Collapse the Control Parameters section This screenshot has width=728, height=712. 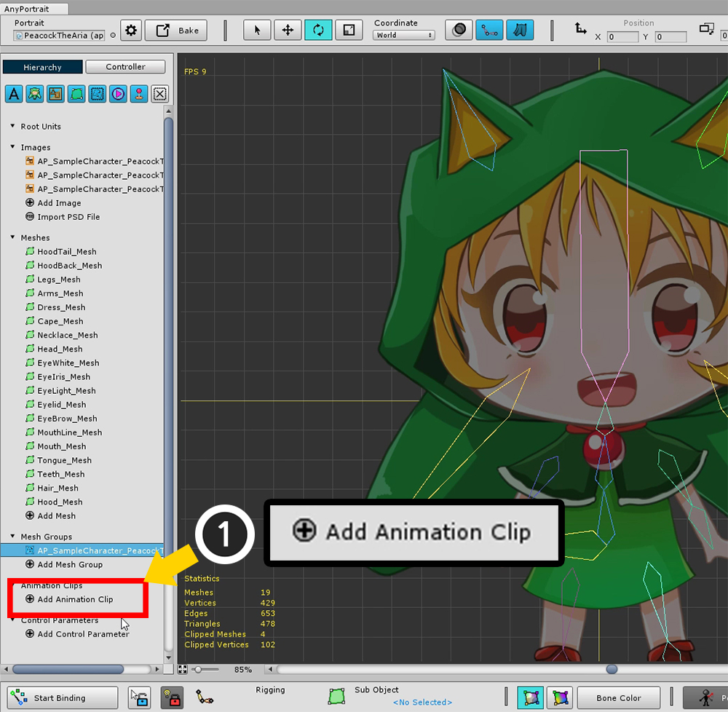point(12,620)
